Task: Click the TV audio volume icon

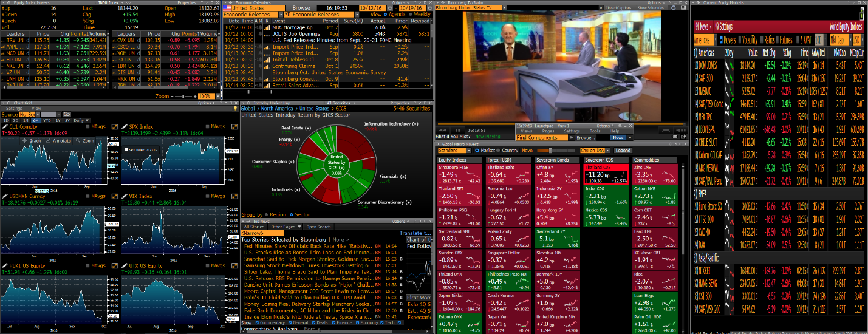Action: [x=680, y=130]
